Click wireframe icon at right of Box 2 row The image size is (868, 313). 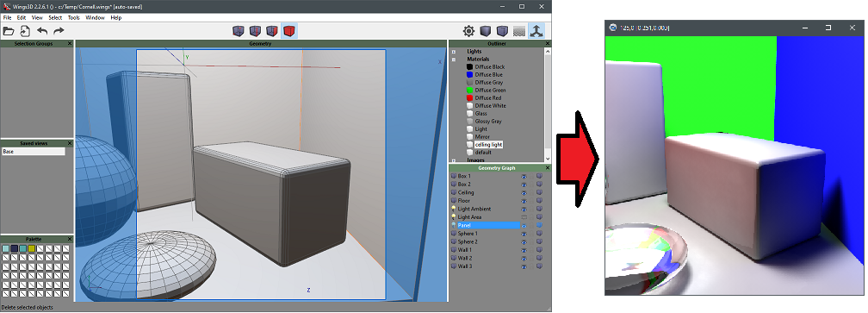(x=539, y=185)
